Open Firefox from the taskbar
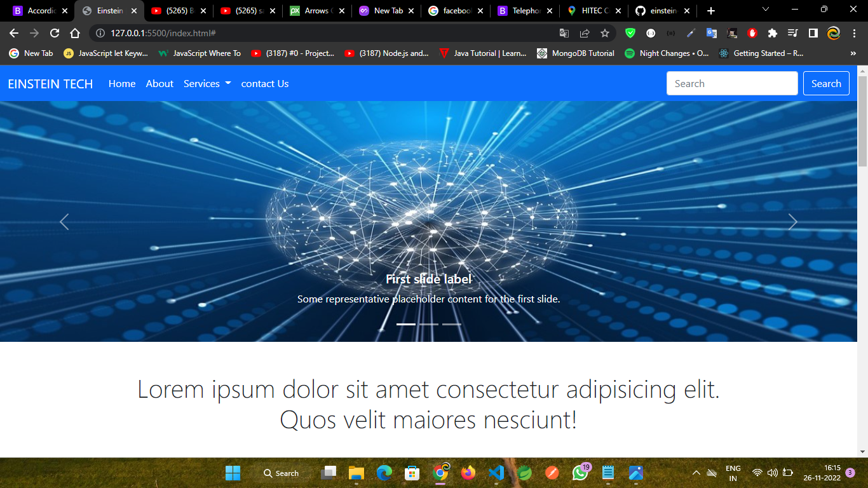This screenshot has height=488, width=868. 468,473
